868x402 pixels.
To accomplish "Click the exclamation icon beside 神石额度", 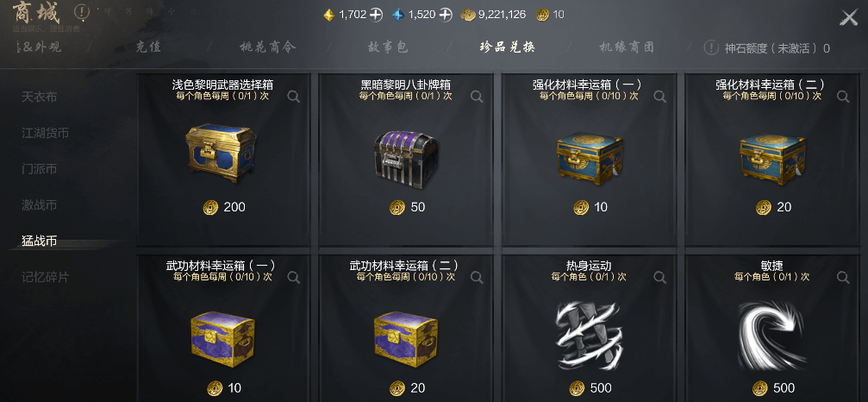I will click(x=711, y=47).
